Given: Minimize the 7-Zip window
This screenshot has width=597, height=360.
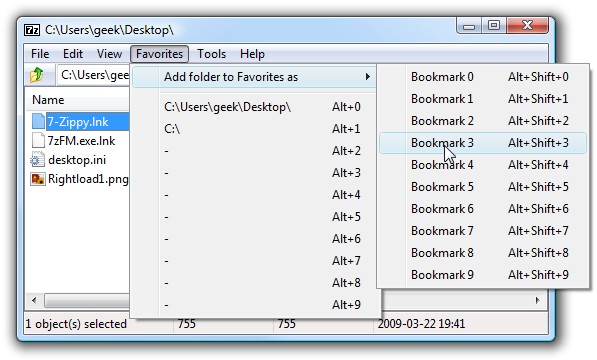Looking at the screenshot, I should 469,26.
